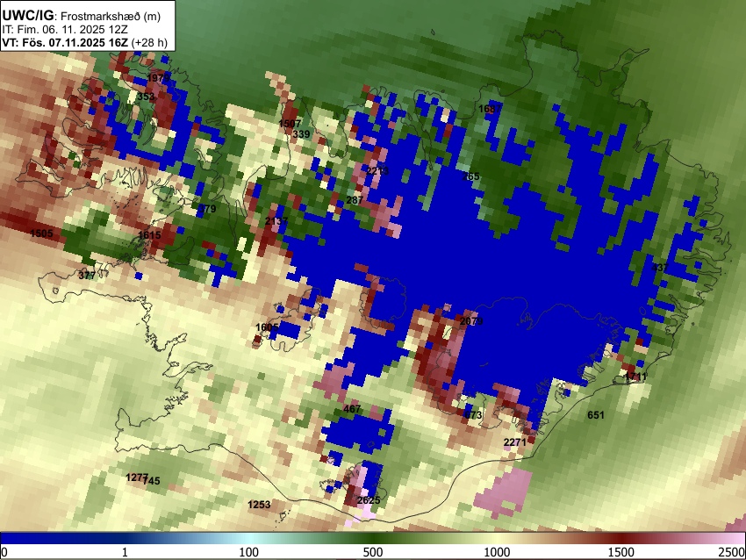Click the map value 2137
Image resolution: width=746 pixels, height=560 pixels.
click(276, 221)
